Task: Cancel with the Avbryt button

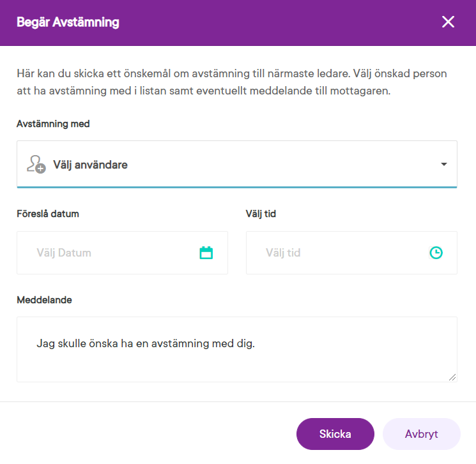Action: coord(421,434)
